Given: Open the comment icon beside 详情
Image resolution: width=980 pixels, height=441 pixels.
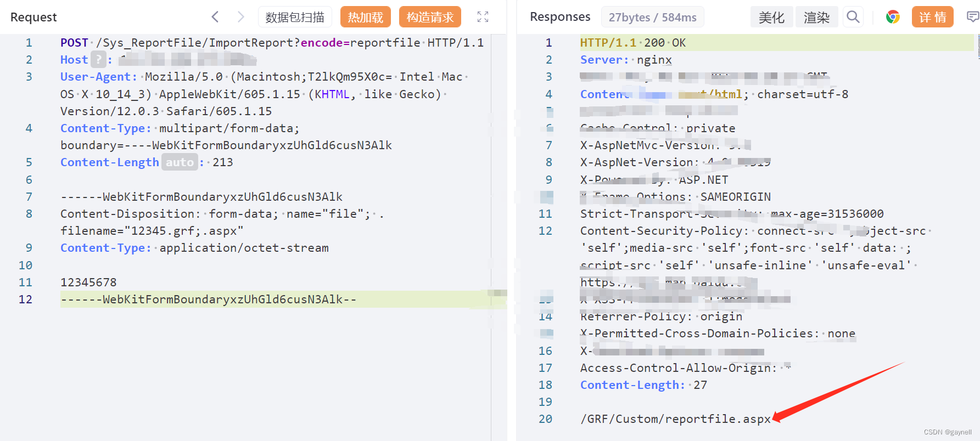Looking at the screenshot, I should 972,17.
